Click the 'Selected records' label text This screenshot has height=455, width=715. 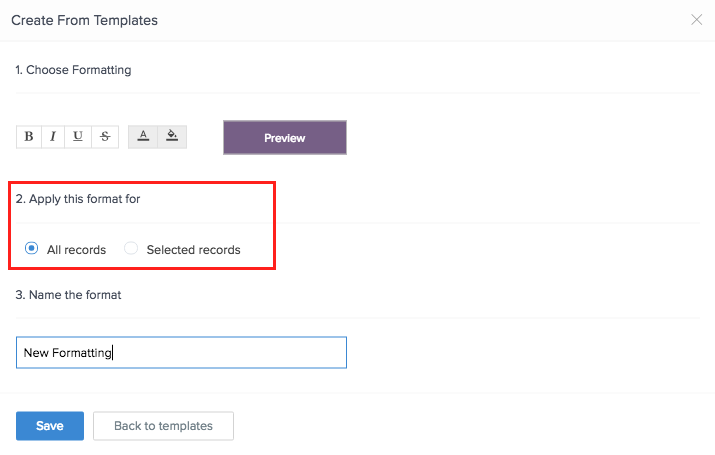[193, 250]
